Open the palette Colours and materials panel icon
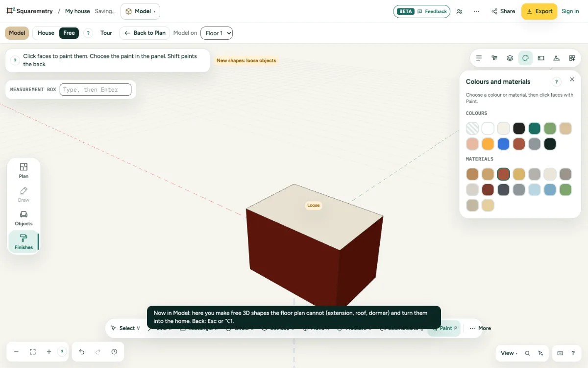This screenshot has height=368, width=588. click(x=525, y=58)
